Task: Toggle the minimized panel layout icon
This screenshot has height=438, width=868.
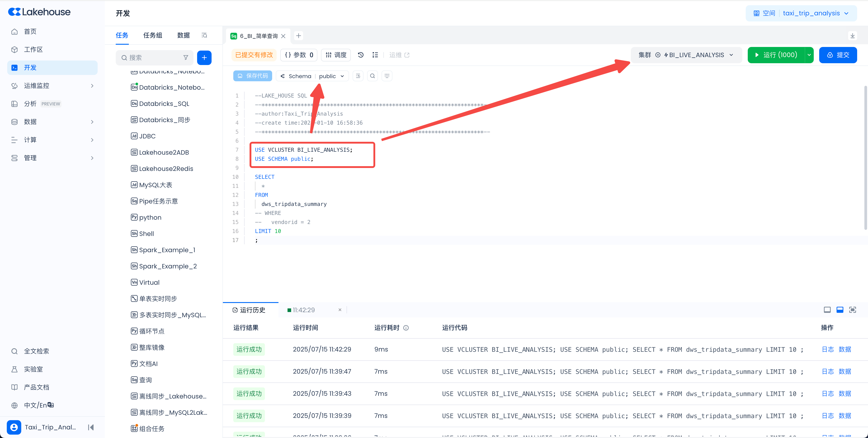Action: click(x=827, y=310)
